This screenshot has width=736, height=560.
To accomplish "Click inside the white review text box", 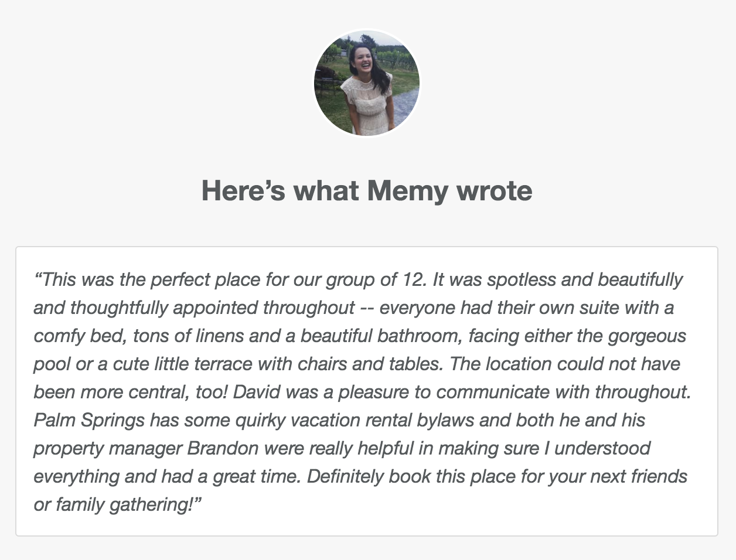I will click(367, 391).
